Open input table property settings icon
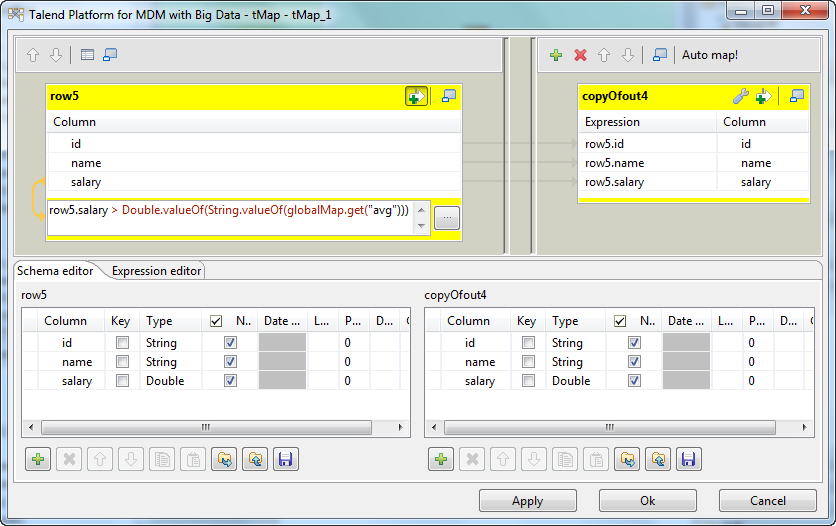 pos(87,54)
